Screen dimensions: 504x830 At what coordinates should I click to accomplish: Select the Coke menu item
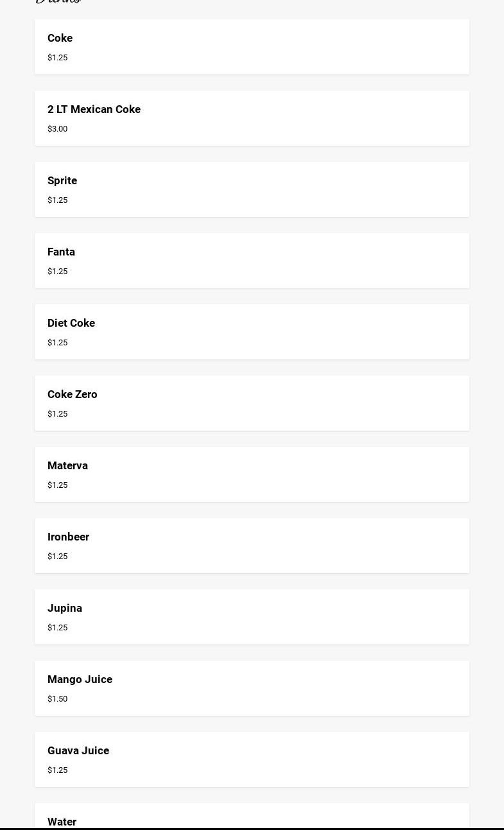tap(60, 39)
